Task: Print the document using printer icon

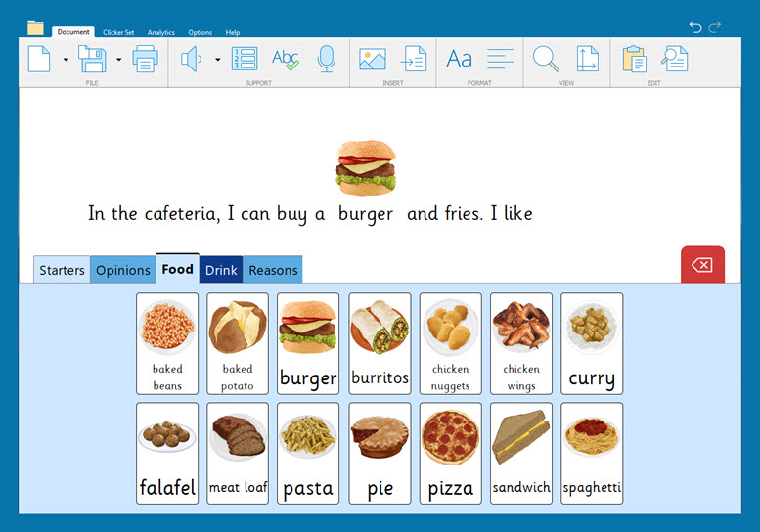Action: (145, 59)
